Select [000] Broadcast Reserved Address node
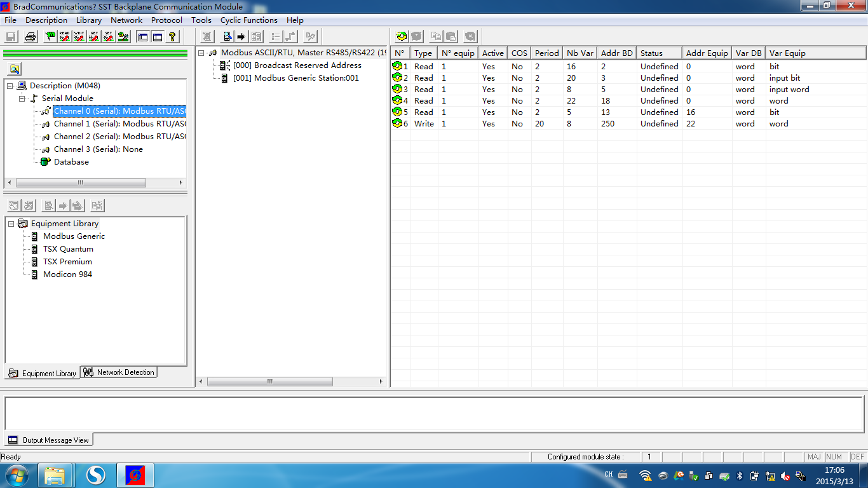This screenshot has width=868, height=488. tap(297, 65)
